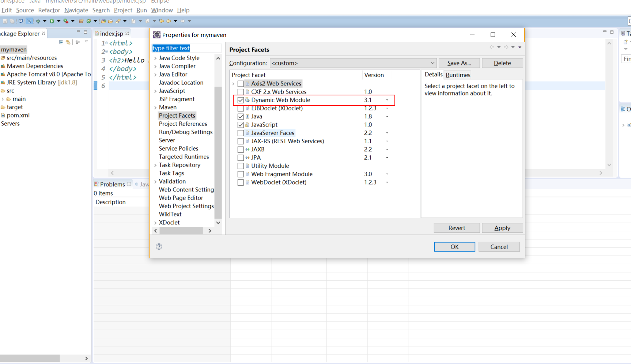Select pom.xml in Package Explorer
The height and width of the screenshot is (364, 631).
click(x=18, y=115)
